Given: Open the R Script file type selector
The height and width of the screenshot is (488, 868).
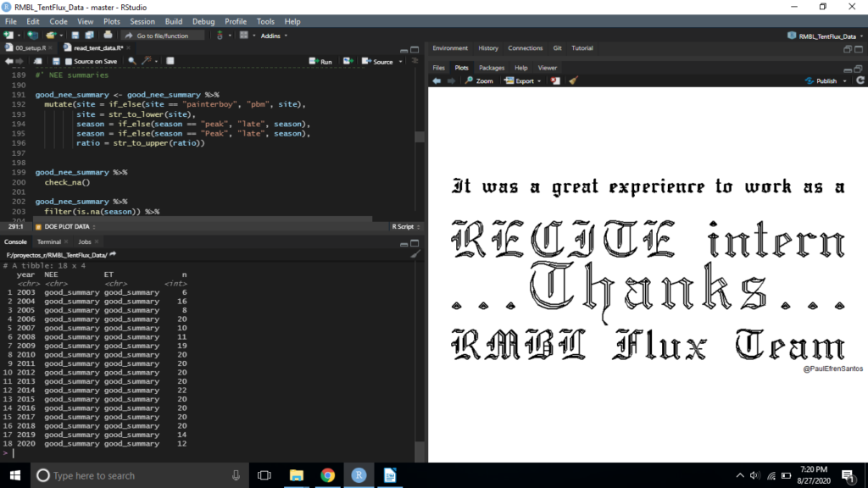Looking at the screenshot, I should 406,226.
